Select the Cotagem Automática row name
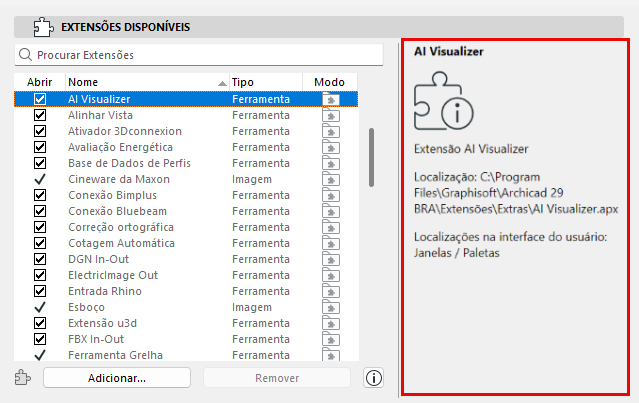 pyautogui.click(x=121, y=243)
